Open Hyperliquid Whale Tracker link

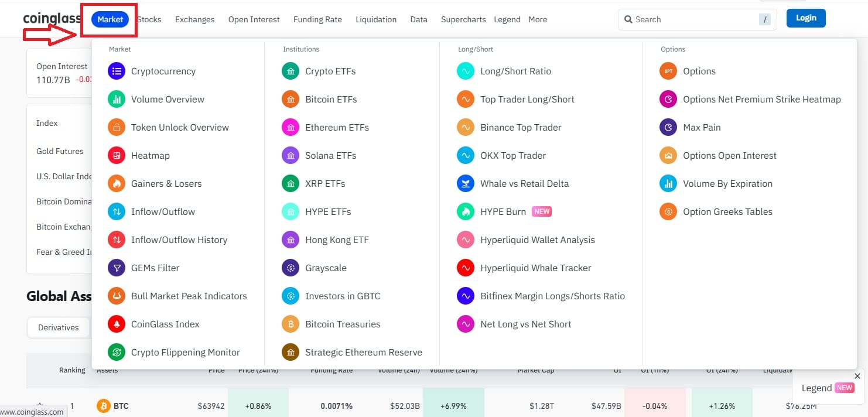click(x=536, y=268)
